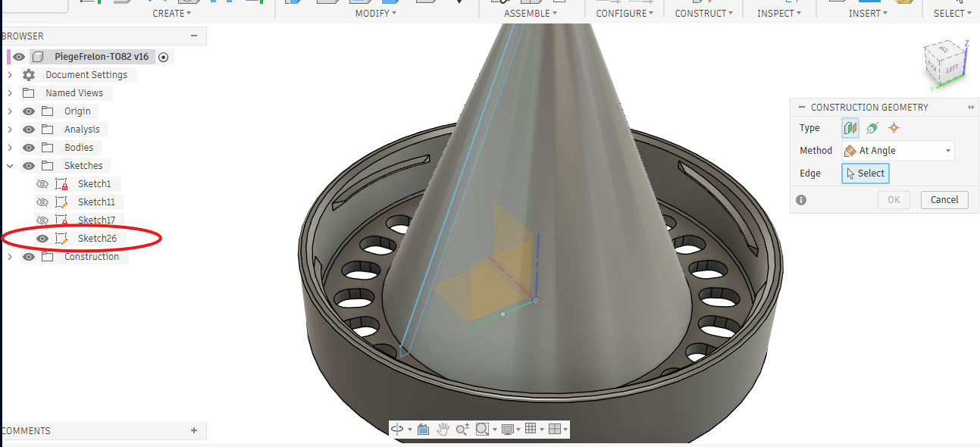Hide Sketch26 using its eye icon
Viewport: 980px width, 447px height.
pyautogui.click(x=42, y=239)
